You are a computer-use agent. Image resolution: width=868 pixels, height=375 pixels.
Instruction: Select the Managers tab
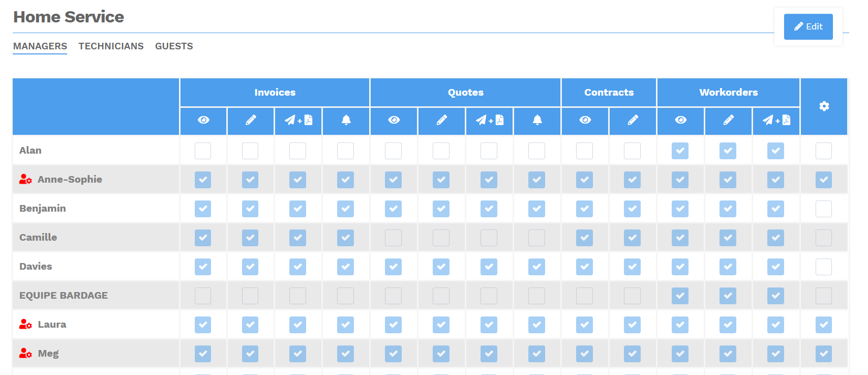point(40,46)
